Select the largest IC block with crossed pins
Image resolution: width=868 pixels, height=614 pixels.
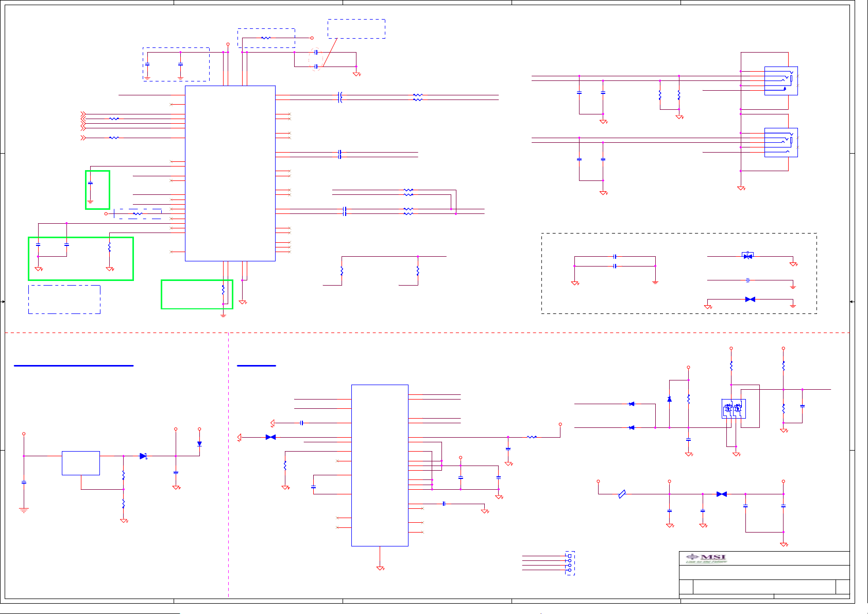[x=230, y=173]
